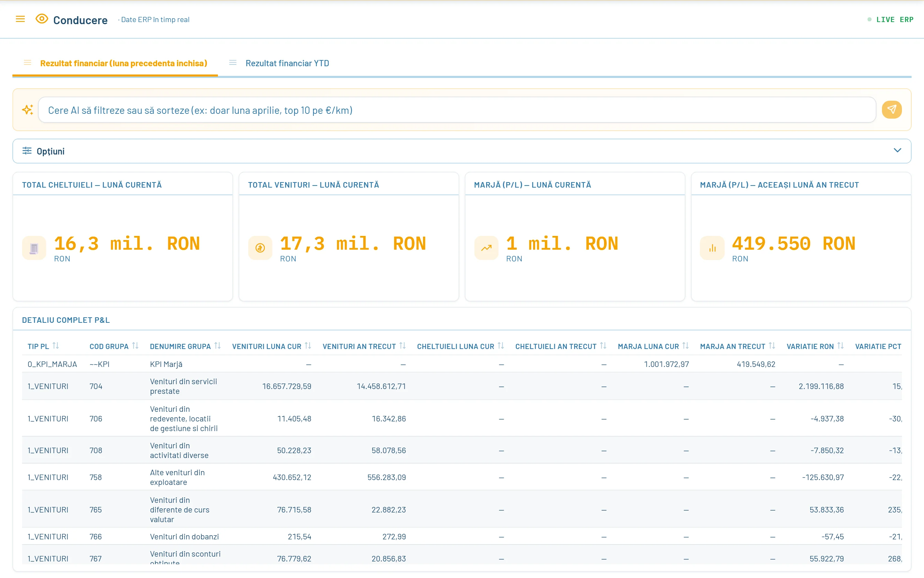Click code 765 in COD GRUPA column
The width and height of the screenshot is (924, 578).
[x=96, y=510]
